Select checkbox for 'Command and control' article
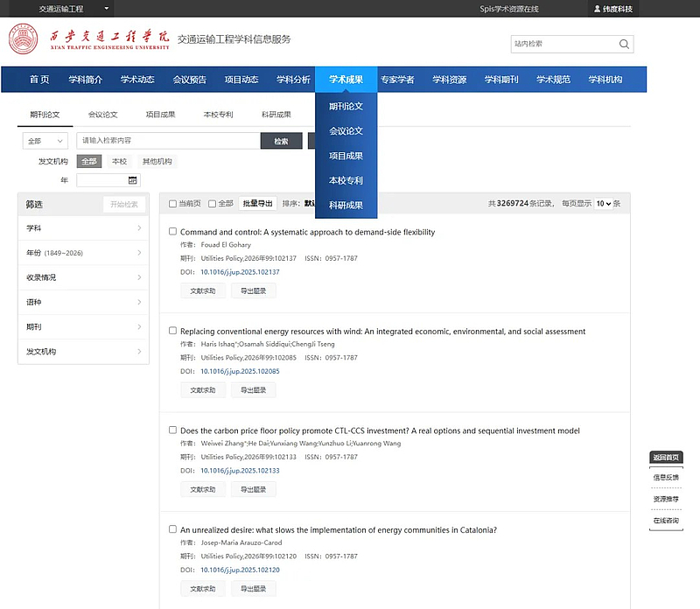Viewport: 700px width, 609px height. pos(172,232)
